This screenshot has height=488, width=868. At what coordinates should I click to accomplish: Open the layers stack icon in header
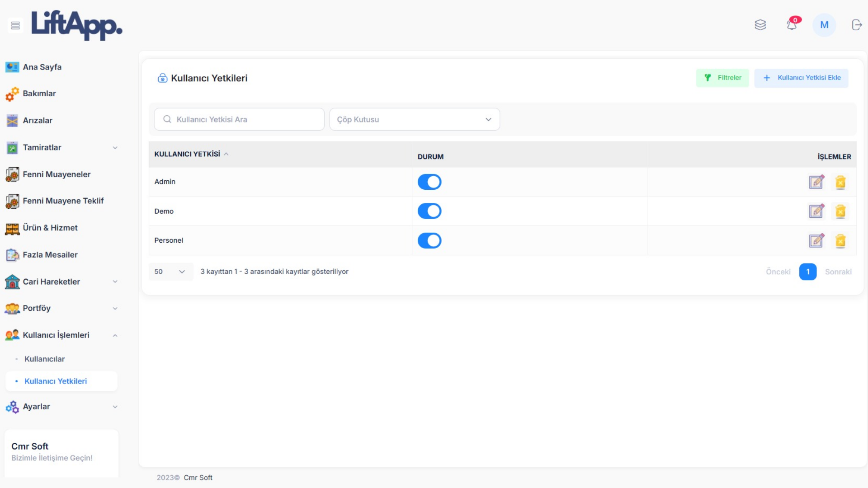tap(760, 25)
